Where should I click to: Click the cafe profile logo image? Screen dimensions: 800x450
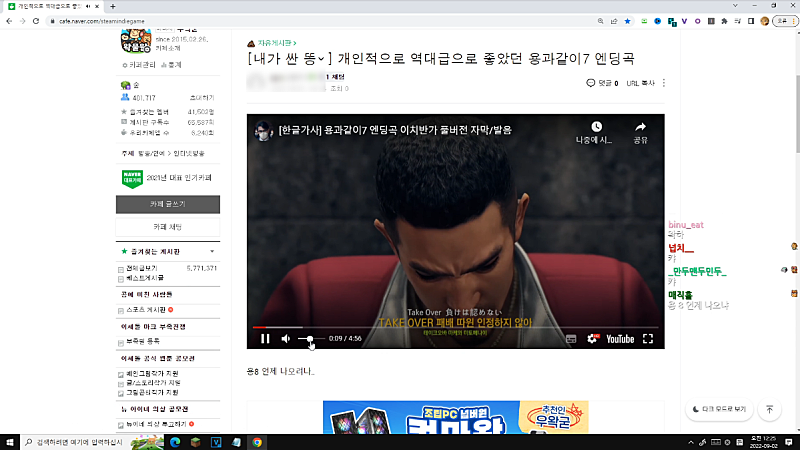(136, 41)
